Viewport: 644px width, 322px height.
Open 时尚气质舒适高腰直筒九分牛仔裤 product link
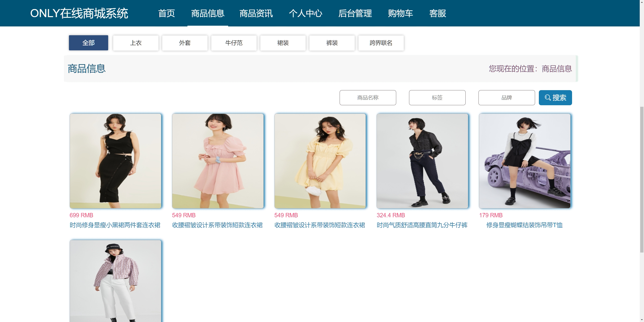[422, 225]
